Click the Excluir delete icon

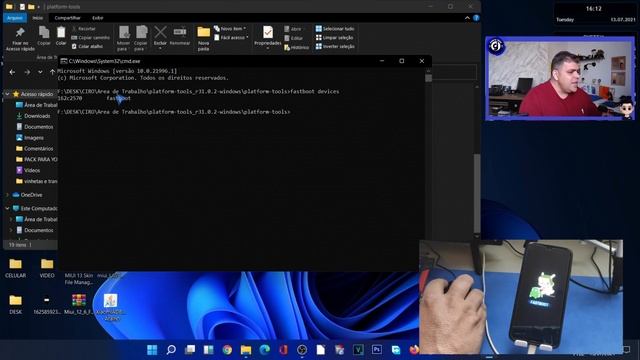(160, 37)
